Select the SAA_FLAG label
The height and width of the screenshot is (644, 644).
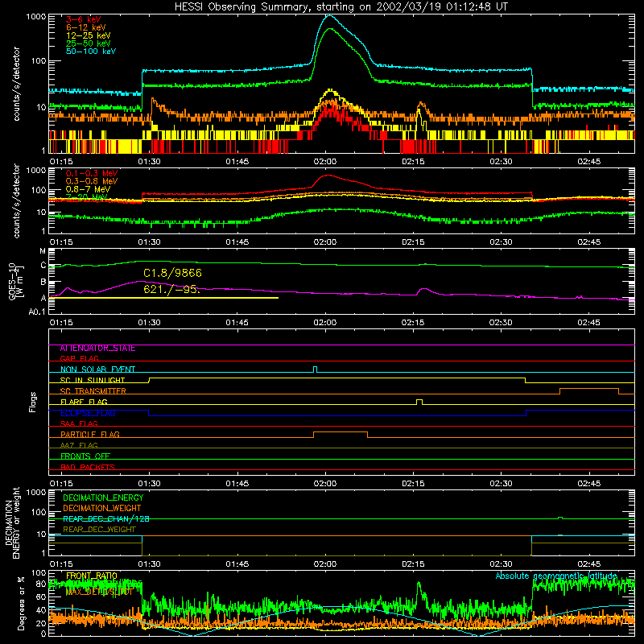[79, 423]
